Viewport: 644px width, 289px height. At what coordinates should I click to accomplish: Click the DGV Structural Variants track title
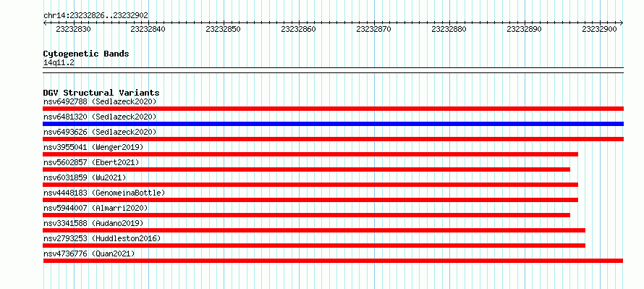click(x=101, y=93)
